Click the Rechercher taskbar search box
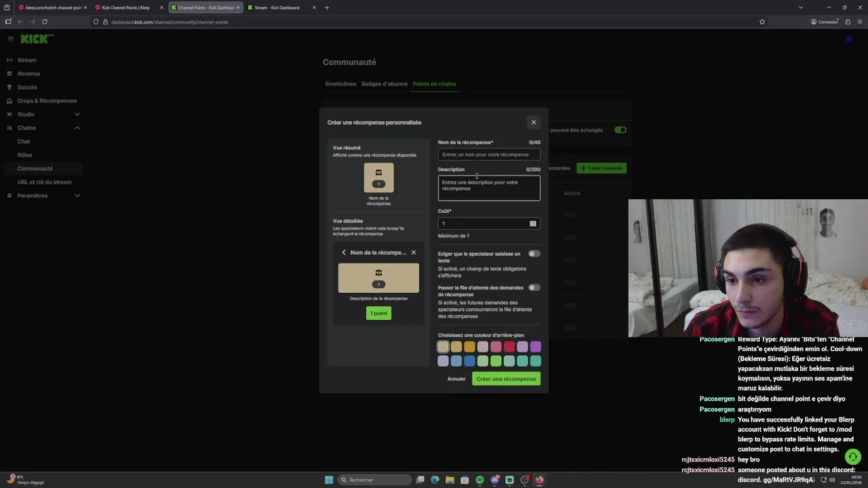The width and height of the screenshot is (868, 488). [x=374, y=480]
